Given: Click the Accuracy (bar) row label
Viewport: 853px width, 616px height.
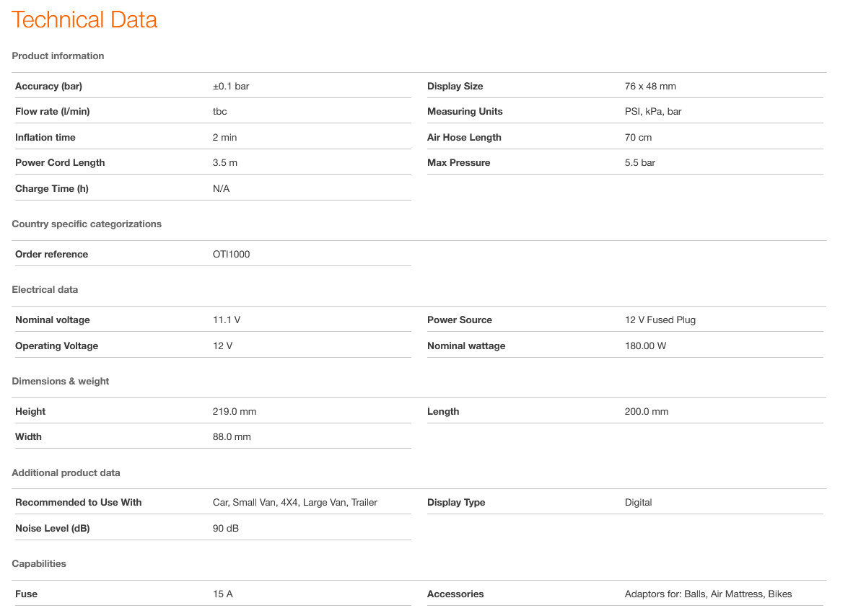Looking at the screenshot, I should (48, 86).
